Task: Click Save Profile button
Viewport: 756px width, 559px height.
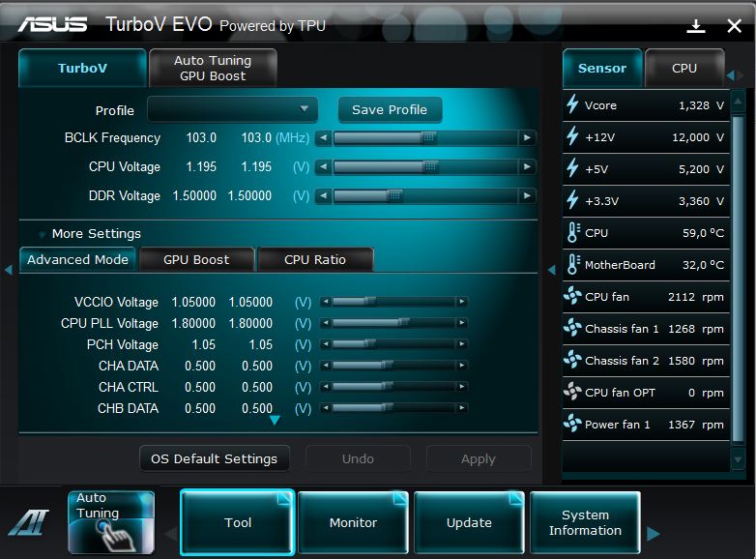Action: point(390,109)
